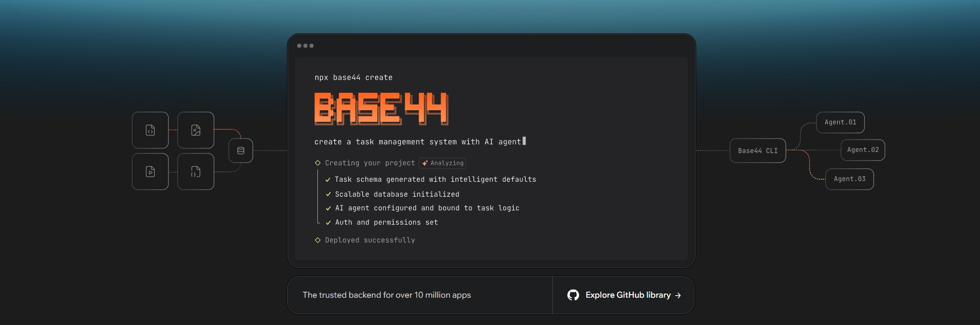
Task: Click 'Task schema generated with intelligent defaults' line
Action: click(435, 179)
